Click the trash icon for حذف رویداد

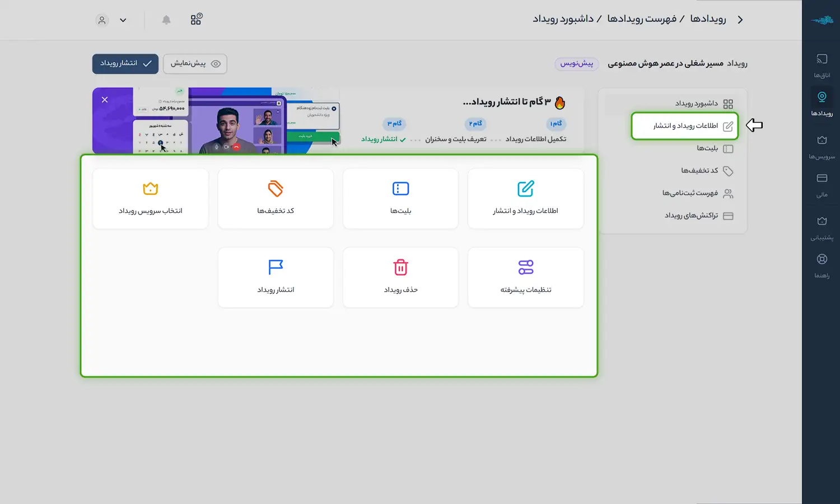400,267
